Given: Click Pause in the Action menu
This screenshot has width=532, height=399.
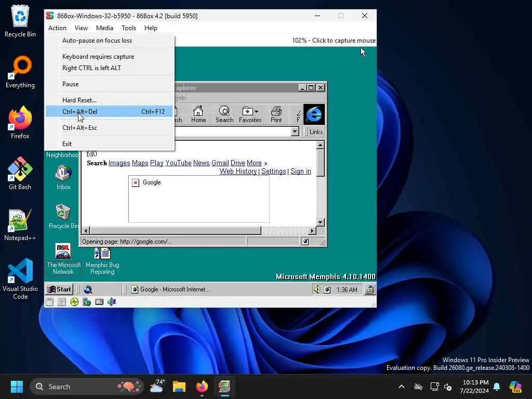Looking at the screenshot, I should click(109, 84).
